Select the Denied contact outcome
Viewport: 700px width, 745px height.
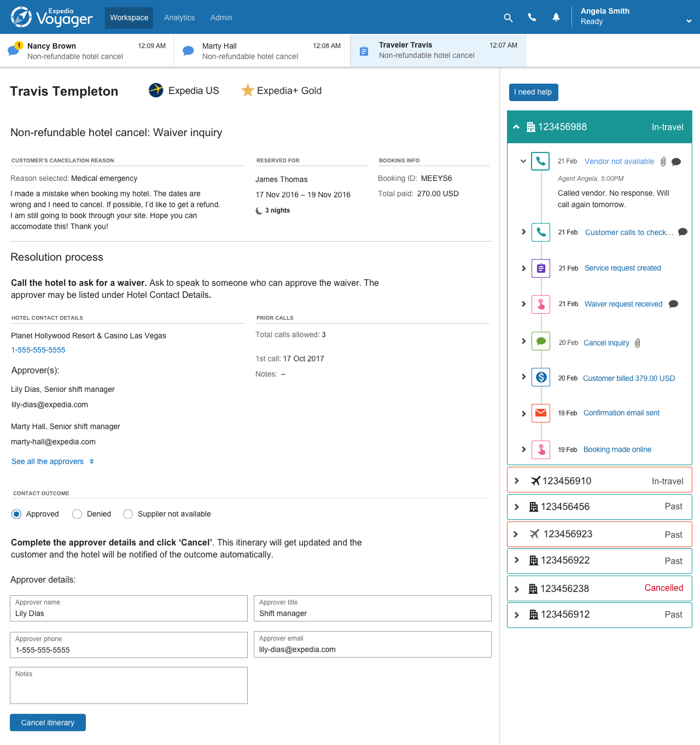pyautogui.click(x=77, y=514)
